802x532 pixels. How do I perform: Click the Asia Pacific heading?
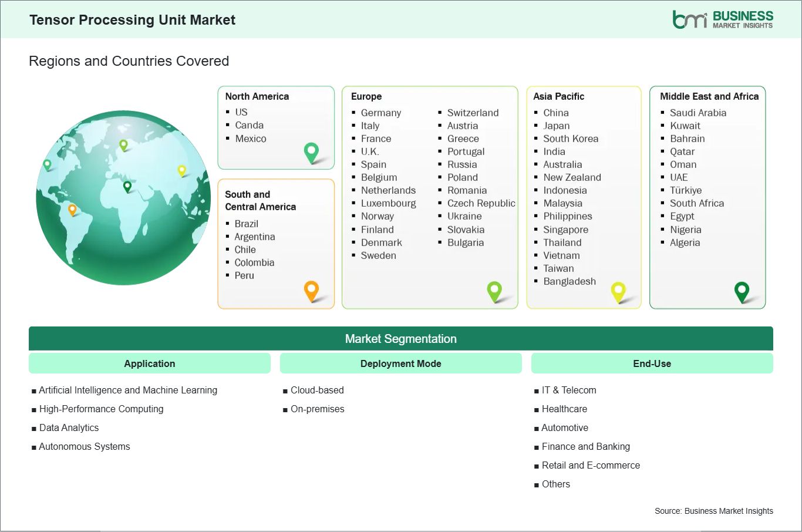[x=559, y=96]
